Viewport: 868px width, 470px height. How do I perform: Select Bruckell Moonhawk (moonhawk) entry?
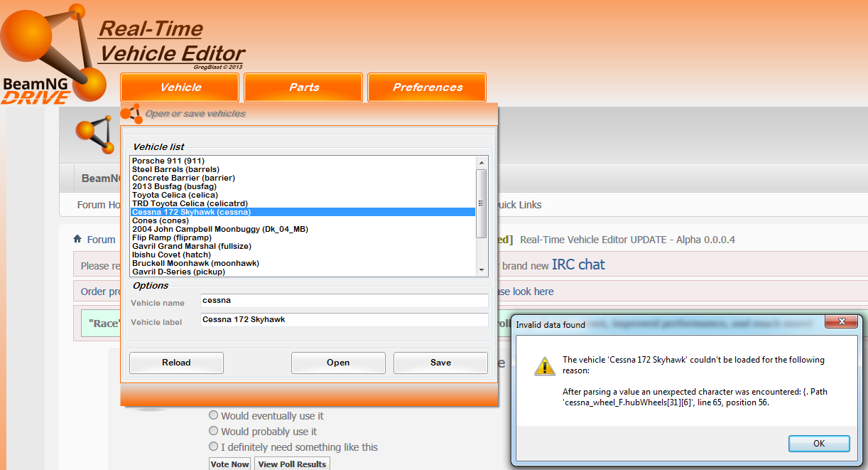pyautogui.click(x=303, y=263)
